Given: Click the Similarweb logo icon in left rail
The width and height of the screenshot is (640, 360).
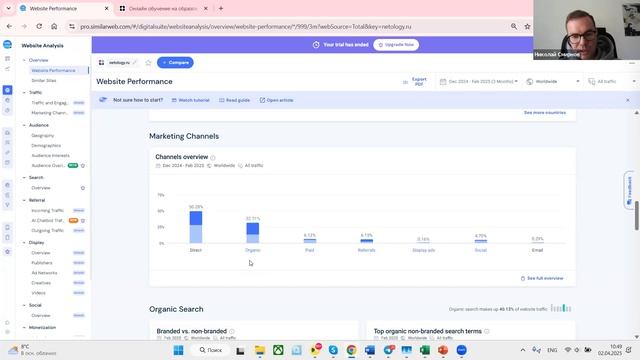Looking at the screenshot, I should [x=7, y=44].
